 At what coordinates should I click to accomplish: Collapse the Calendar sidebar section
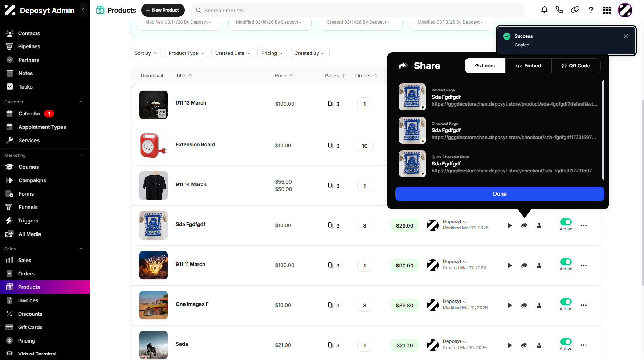click(x=81, y=102)
